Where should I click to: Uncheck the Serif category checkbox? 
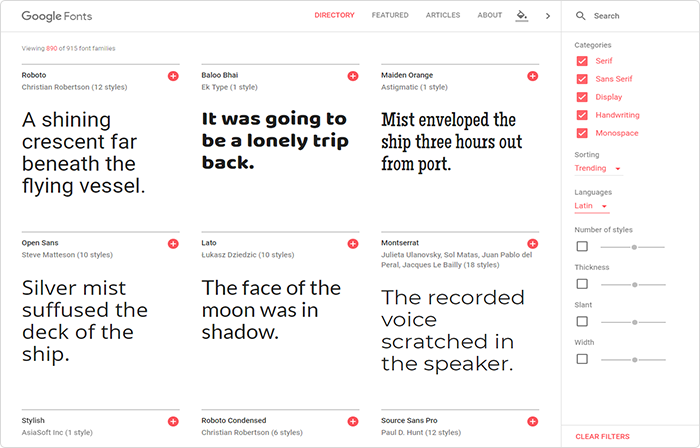click(x=582, y=61)
